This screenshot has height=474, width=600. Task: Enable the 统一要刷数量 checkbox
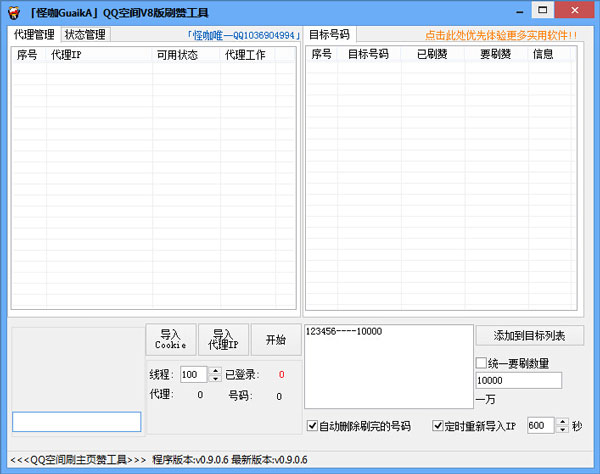[481, 363]
